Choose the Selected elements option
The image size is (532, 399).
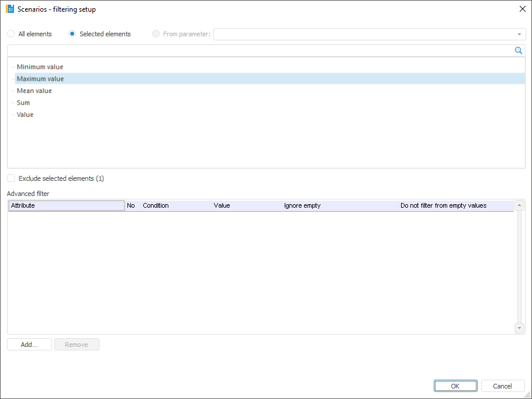tap(72, 34)
